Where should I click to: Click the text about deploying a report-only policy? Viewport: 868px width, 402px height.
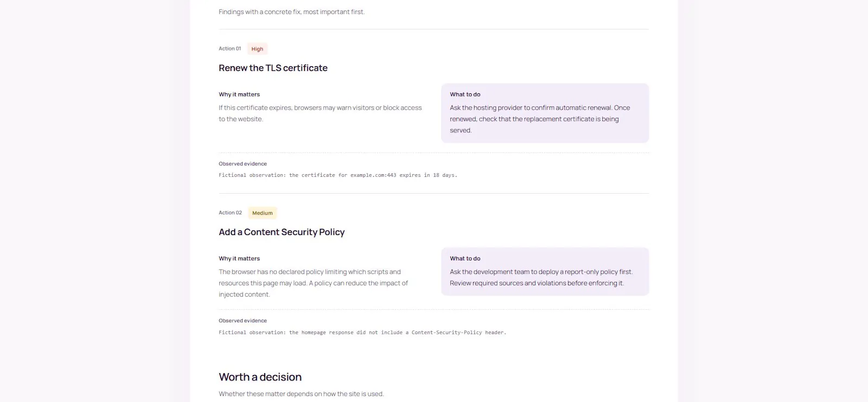pos(541,277)
